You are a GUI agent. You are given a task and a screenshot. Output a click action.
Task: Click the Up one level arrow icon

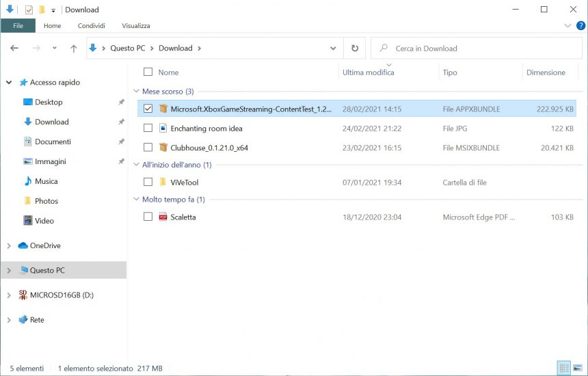74,49
